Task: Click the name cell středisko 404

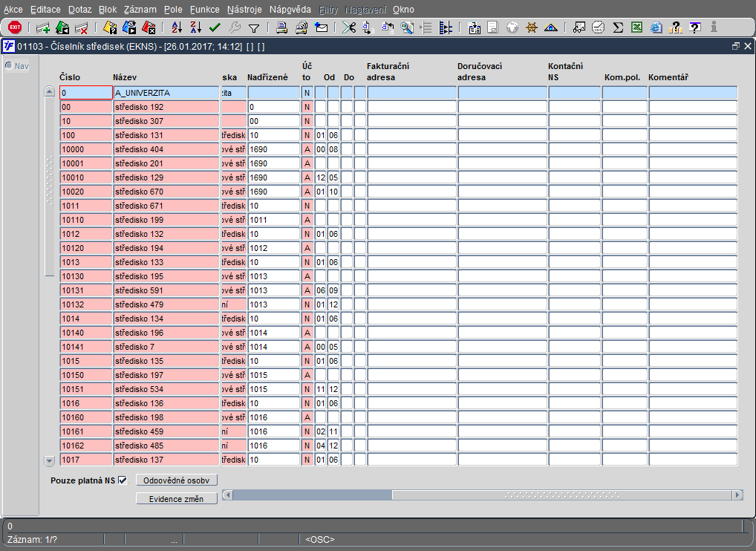Action: 166,149
